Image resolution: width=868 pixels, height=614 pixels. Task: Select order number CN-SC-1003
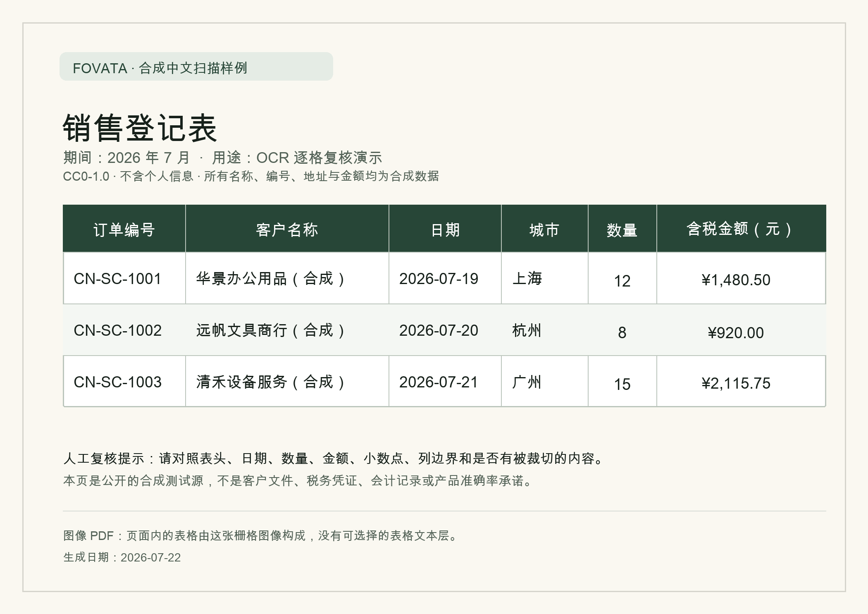click(117, 382)
